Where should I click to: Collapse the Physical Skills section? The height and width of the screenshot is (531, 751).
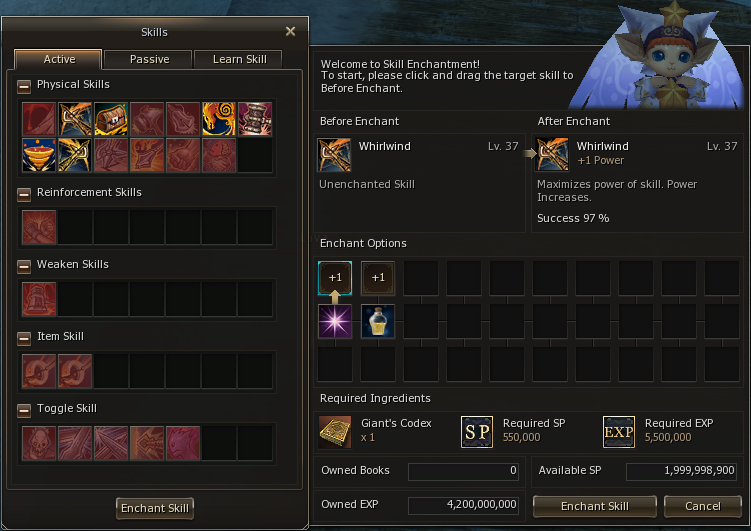coord(24,86)
